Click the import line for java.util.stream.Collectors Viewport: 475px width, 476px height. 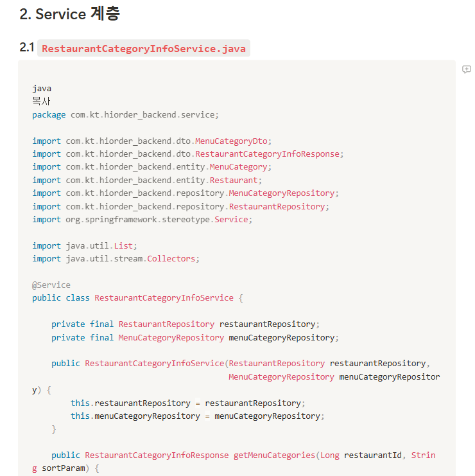[x=116, y=259]
